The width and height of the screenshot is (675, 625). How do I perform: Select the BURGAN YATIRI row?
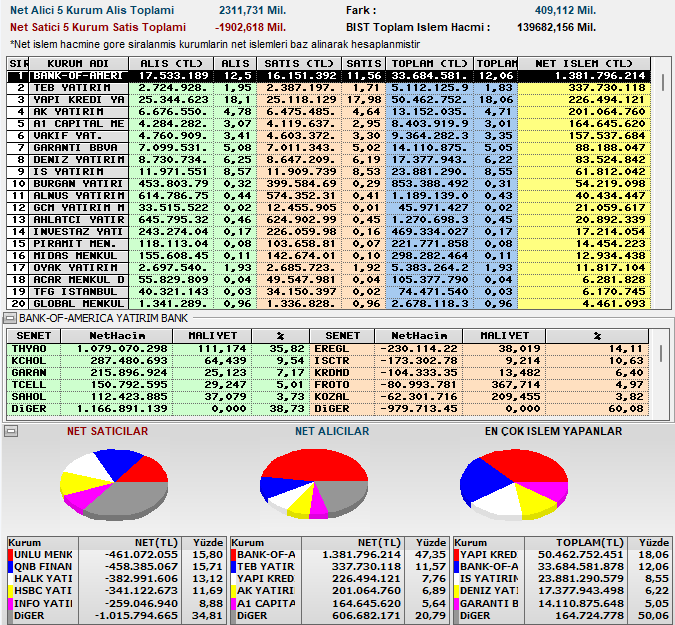328,184
